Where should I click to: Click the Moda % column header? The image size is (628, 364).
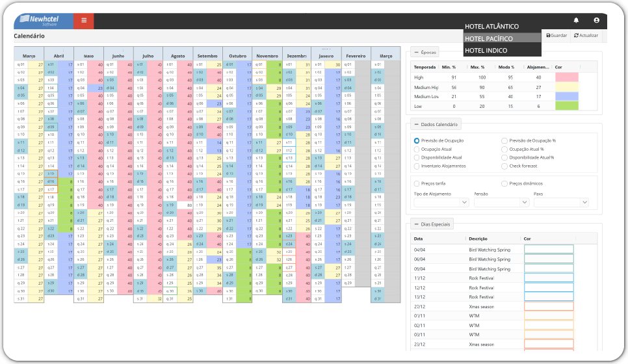coord(506,67)
